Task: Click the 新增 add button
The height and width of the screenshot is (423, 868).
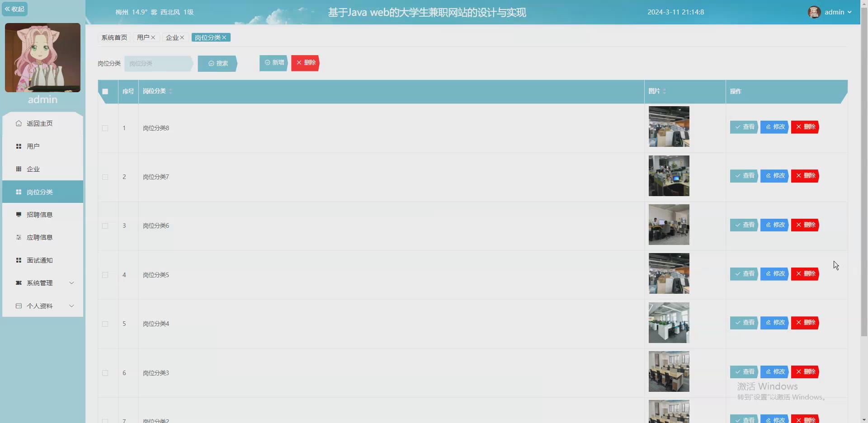Action: [274, 63]
